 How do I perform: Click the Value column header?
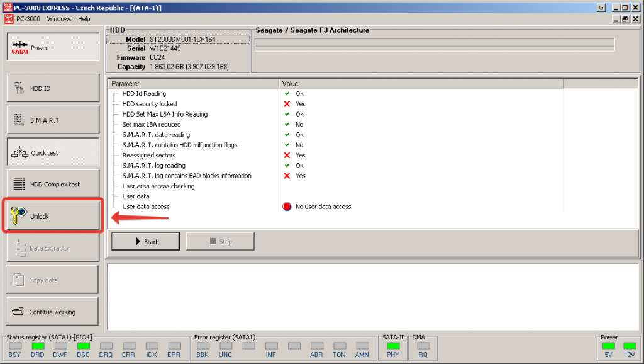[421, 84]
